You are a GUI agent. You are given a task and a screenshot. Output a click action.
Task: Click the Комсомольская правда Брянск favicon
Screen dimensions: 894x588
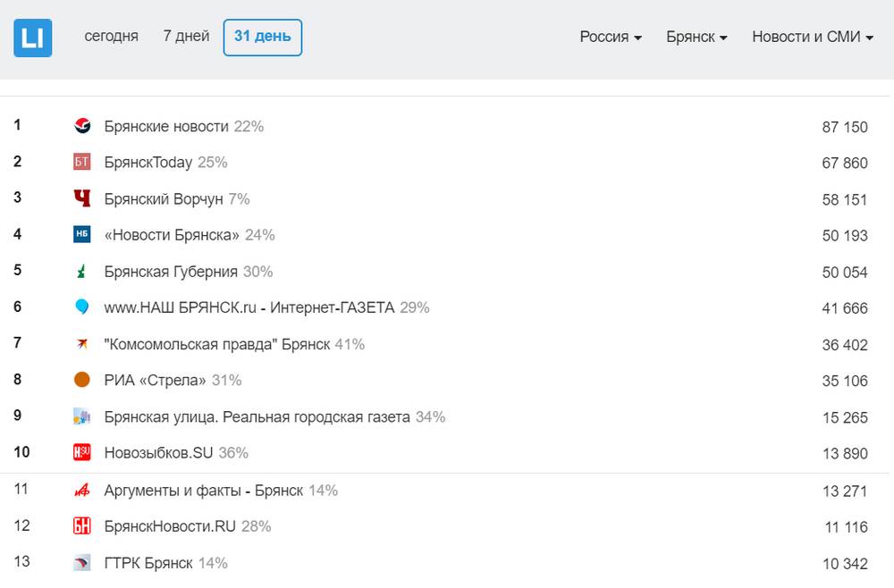[82, 344]
